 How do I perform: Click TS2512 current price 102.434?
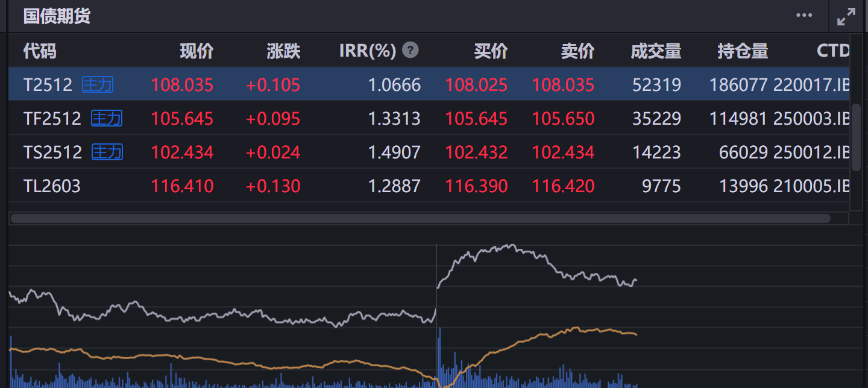(x=182, y=152)
